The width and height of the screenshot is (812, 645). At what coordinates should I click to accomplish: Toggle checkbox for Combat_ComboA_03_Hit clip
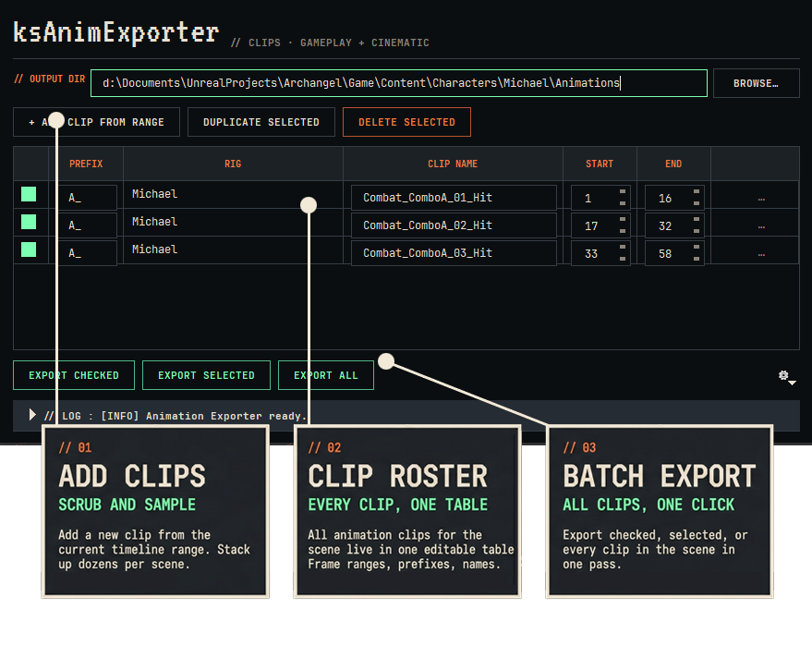tap(29, 249)
